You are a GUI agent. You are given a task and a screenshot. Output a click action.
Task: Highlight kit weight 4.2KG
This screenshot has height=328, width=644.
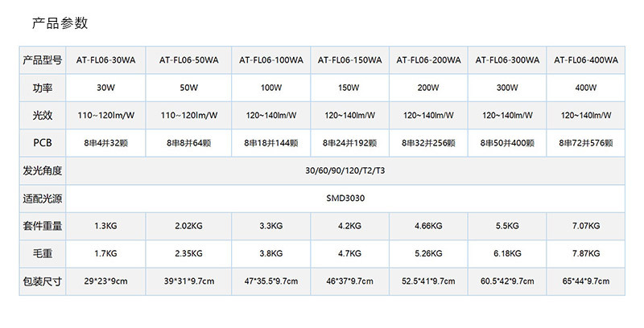pyautogui.click(x=349, y=226)
